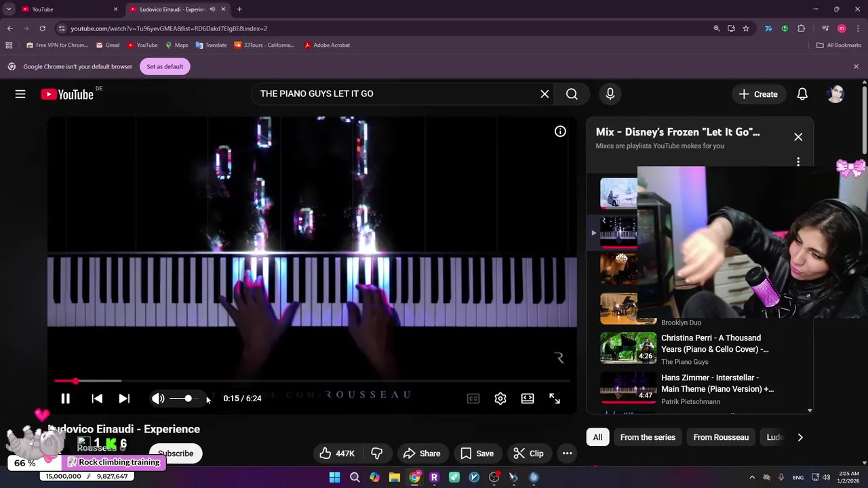Skip to next video in playlist
This screenshot has width=868, height=488.
(124, 399)
